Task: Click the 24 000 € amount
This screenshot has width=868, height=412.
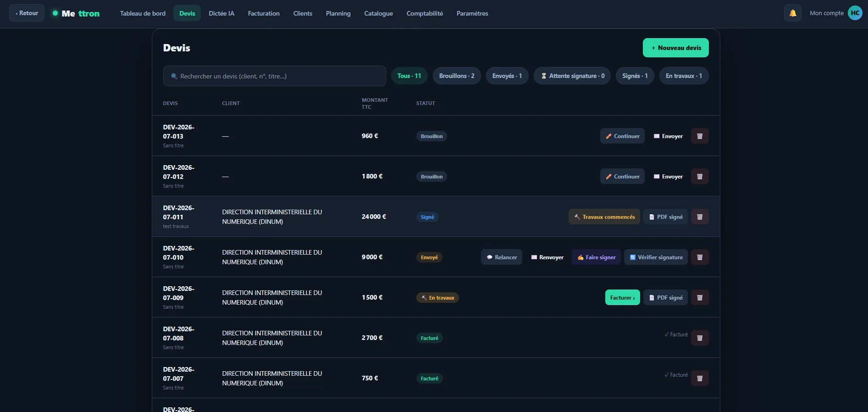Action: point(374,217)
